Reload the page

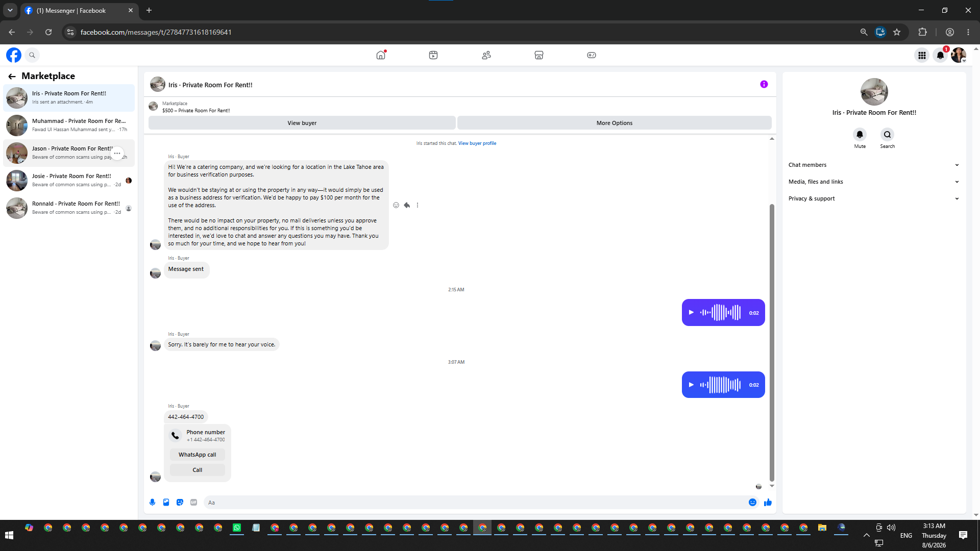48,32
